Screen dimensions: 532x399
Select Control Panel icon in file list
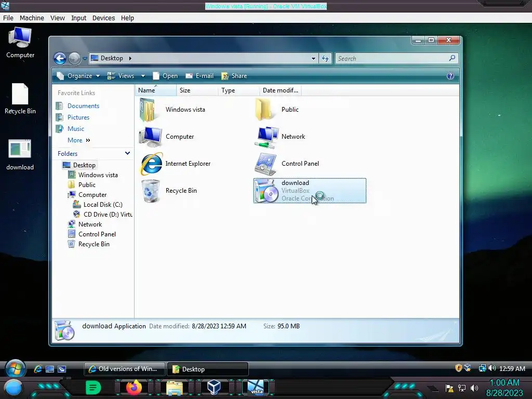pyautogui.click(x=266, y=164)
